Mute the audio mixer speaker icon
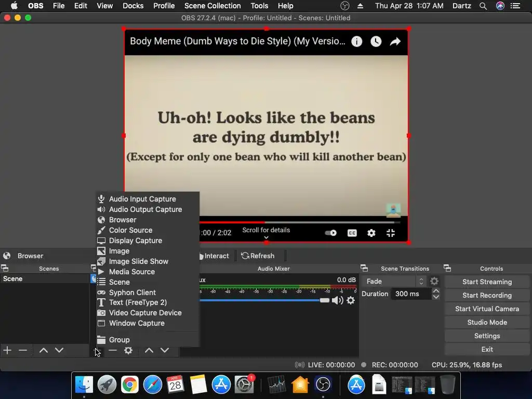This screenshot has height=399, width=532. (337, 300)
